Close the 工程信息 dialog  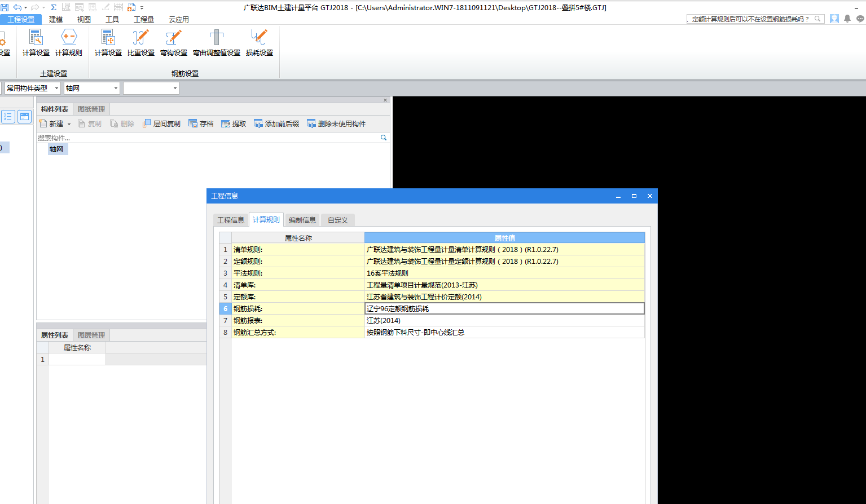(650, 196)
